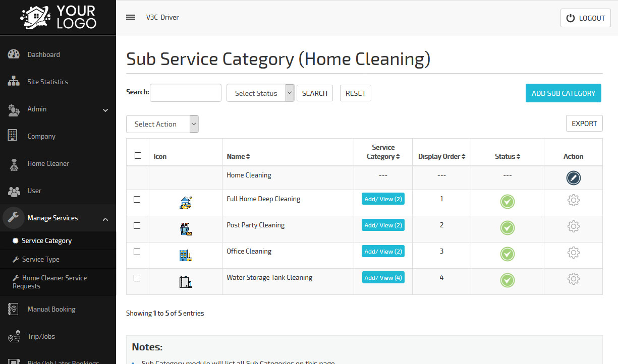Screen dimensions: 618x364
Task: Sort table by Name column
Action: point(238,156)
